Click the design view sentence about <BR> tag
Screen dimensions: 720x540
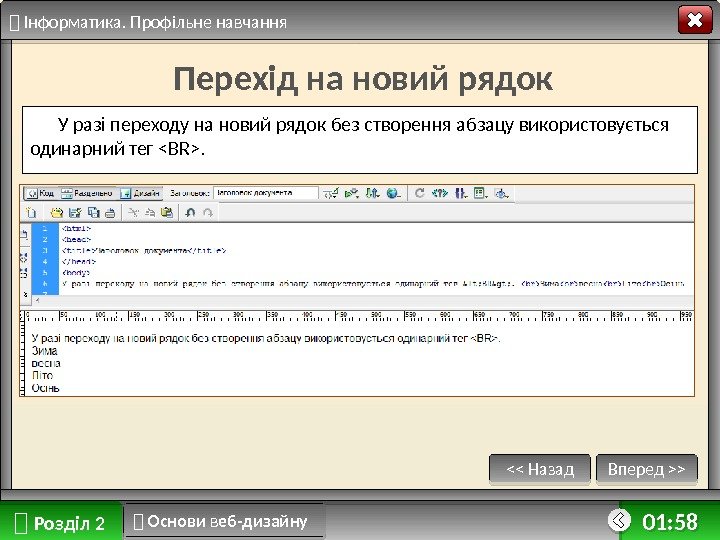coord(266,338)
